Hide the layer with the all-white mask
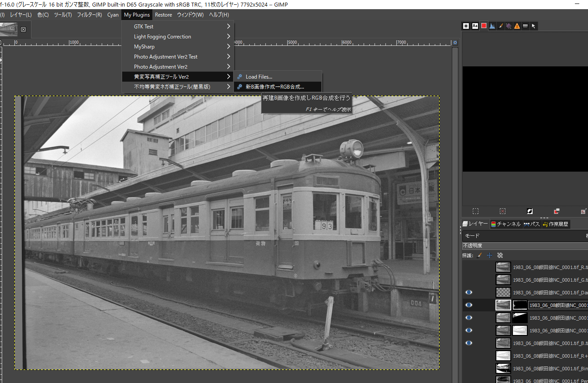Screen dimensions: 588x383 [469, 330]
